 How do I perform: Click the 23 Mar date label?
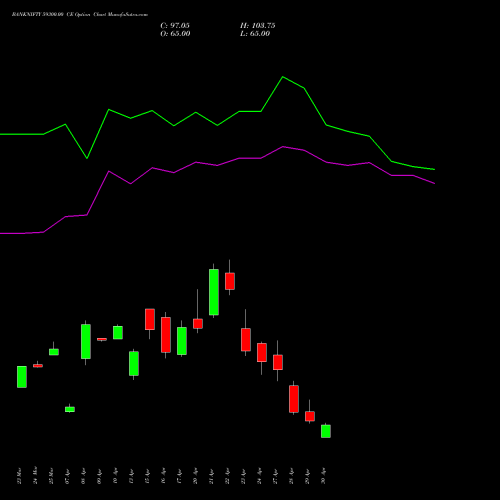[19, 477]
